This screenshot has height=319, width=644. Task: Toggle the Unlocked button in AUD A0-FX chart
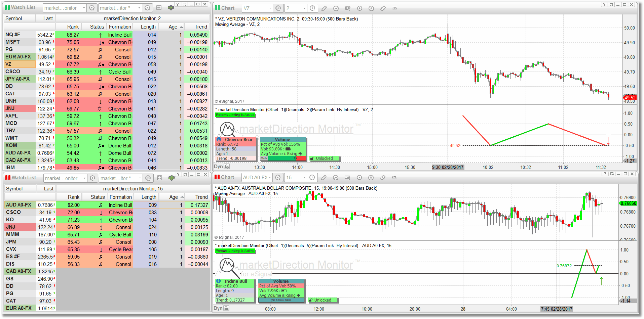pyautogui.click(x=323, y=300)
